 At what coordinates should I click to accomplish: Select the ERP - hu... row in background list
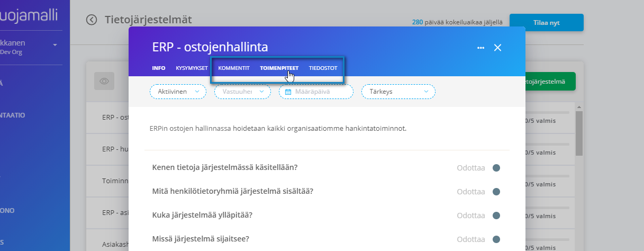[108, 149]
